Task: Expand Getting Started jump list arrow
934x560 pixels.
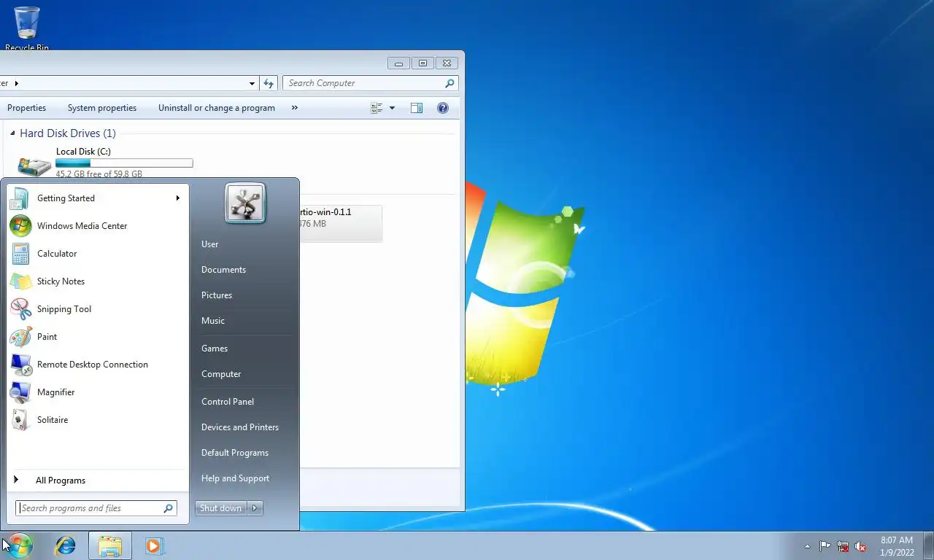Action: pyautogui.click(x=177, y=198)
